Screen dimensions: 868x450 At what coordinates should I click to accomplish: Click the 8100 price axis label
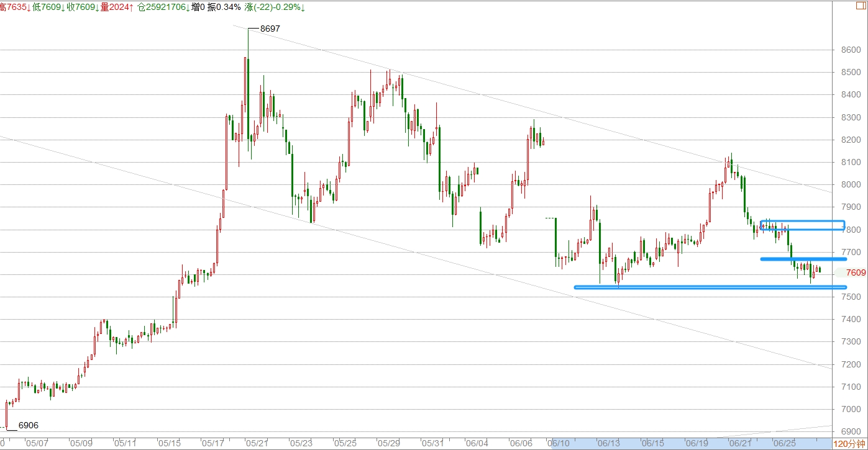coord(851,163)
